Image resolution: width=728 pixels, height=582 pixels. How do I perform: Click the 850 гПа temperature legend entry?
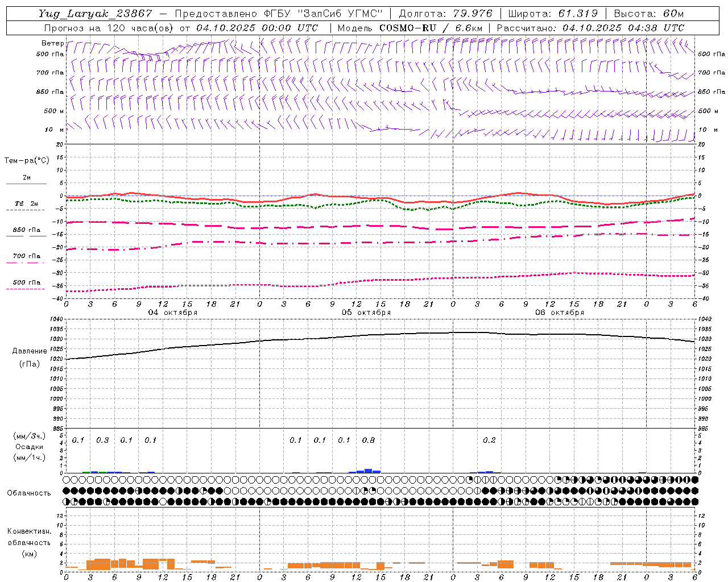coord(27,230)
